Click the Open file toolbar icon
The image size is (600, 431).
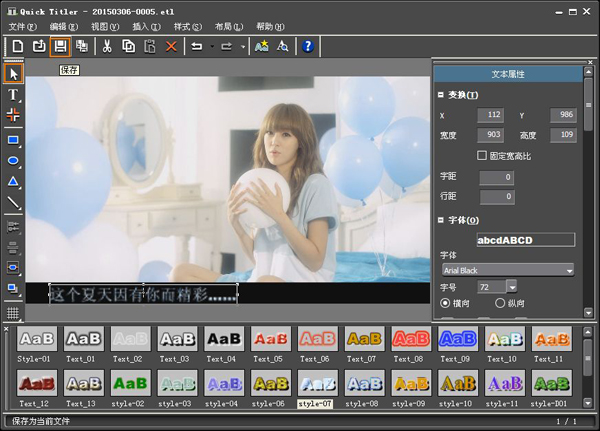pos(39,46)
